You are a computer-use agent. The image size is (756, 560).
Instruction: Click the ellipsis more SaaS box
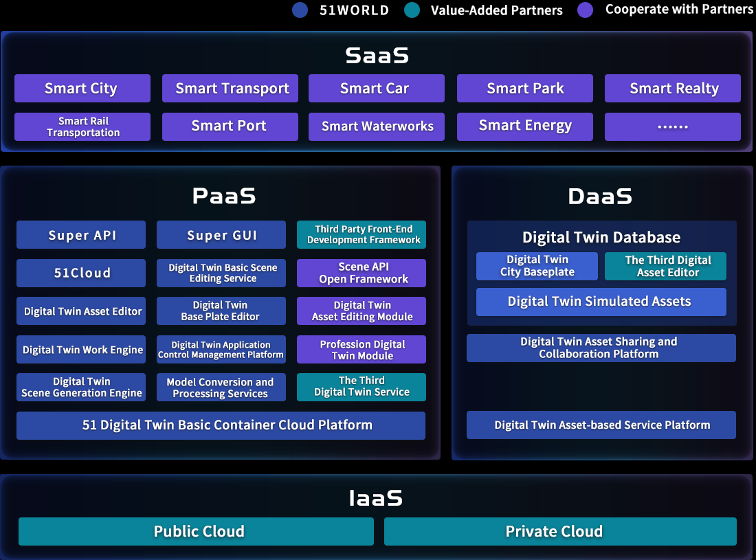[x=672, y=127]
